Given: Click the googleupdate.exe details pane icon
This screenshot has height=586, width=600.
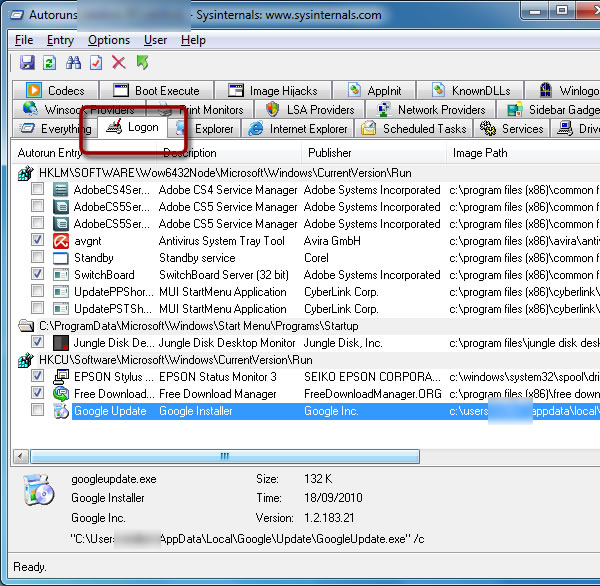Looking at the screenshot, I should pos(38,490).
